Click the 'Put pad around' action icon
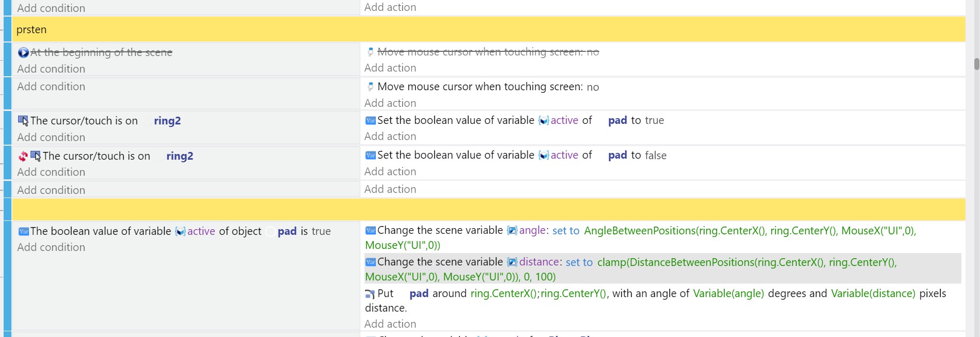The width and height of the screenshot is (980, 337). coord(370,294)
